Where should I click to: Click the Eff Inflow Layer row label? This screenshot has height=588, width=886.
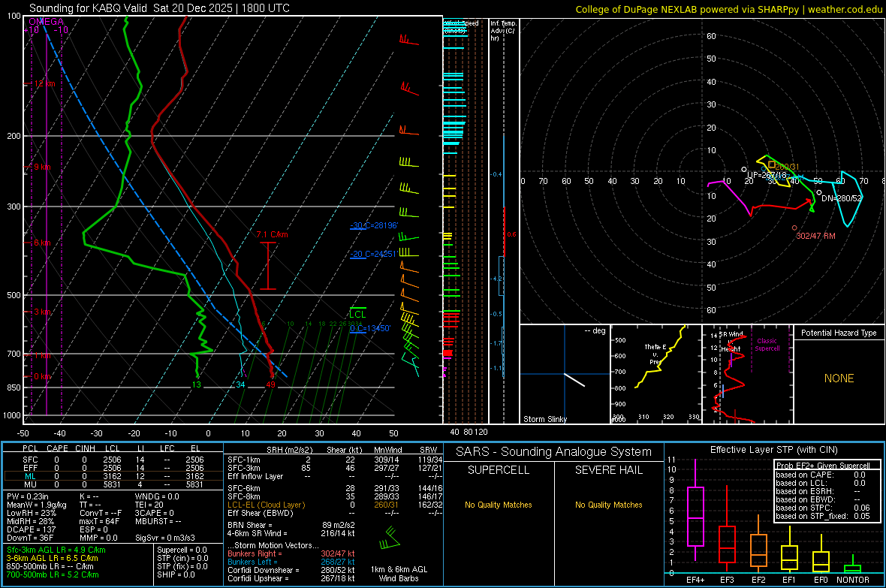255,476
